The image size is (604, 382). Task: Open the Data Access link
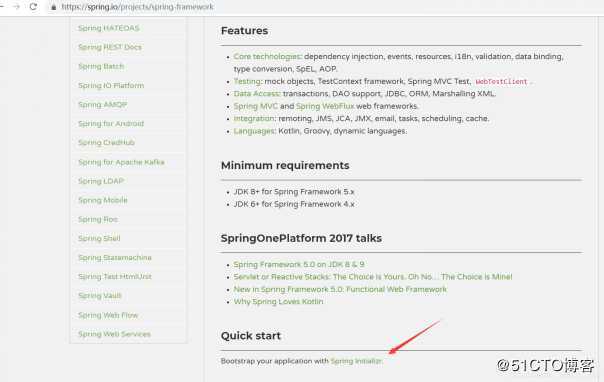click(257, 94)
